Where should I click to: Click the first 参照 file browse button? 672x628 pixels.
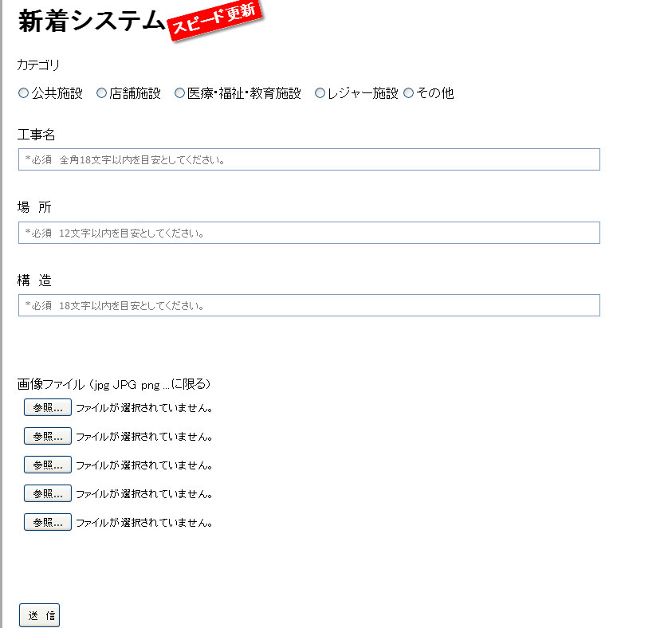click(x=46, y=407)
